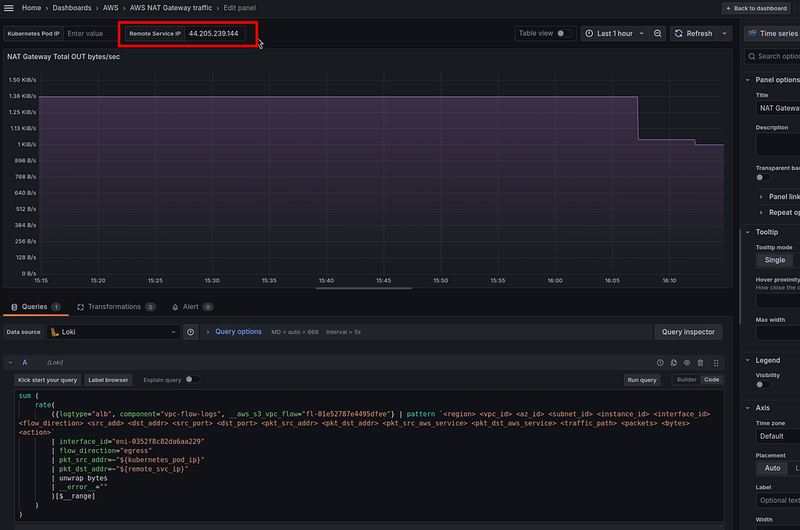Image resolution: width=800 pixels, height=530 pixels.
Task: Click the axis Label Optional text field
Action: pyautogui.click(x=778, y=500)
